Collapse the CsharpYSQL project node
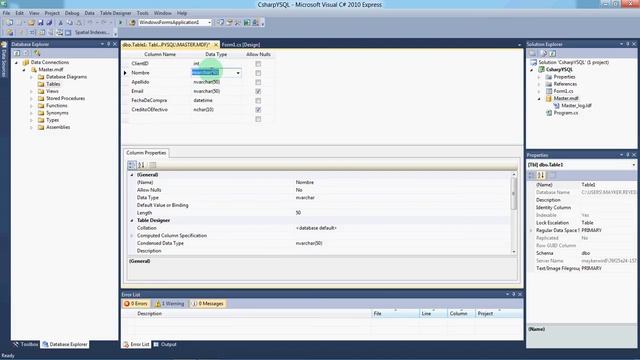This screenshot has height=360, width=640. (532, 70)
